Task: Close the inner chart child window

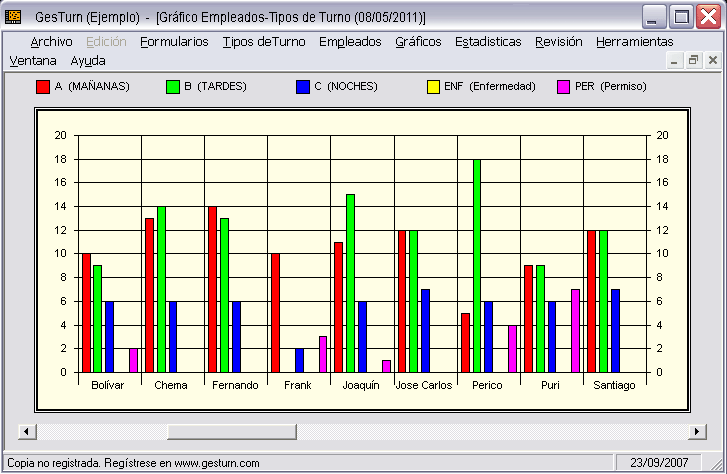Action: 711,61
